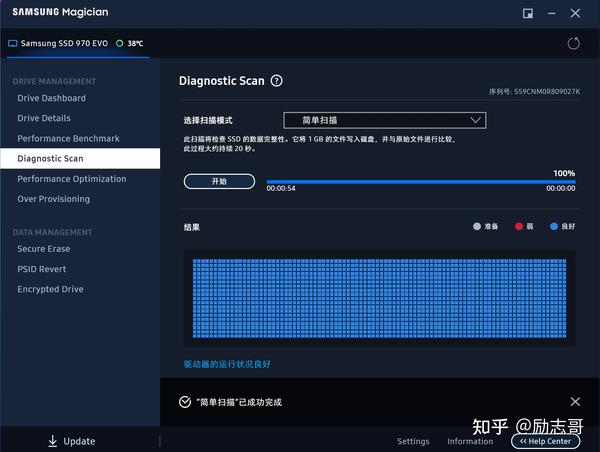Viewport: 600px width, 452px height.
Task: Click the 开始 start button
Action: [219, 181]
